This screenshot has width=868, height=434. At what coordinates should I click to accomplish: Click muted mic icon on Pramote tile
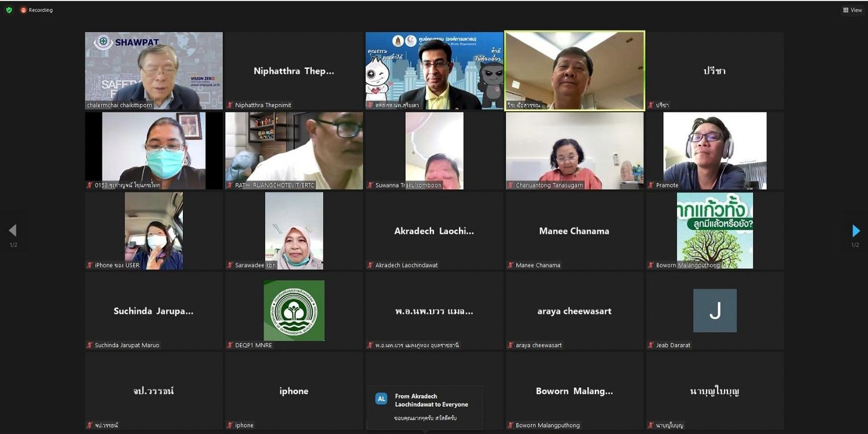(651, 185)
